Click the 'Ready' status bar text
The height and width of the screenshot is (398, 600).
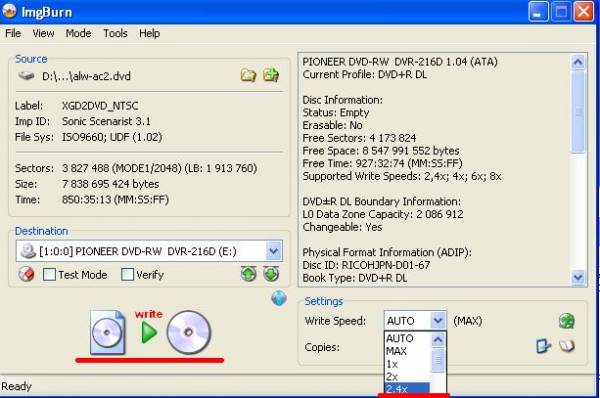[16, 386]
